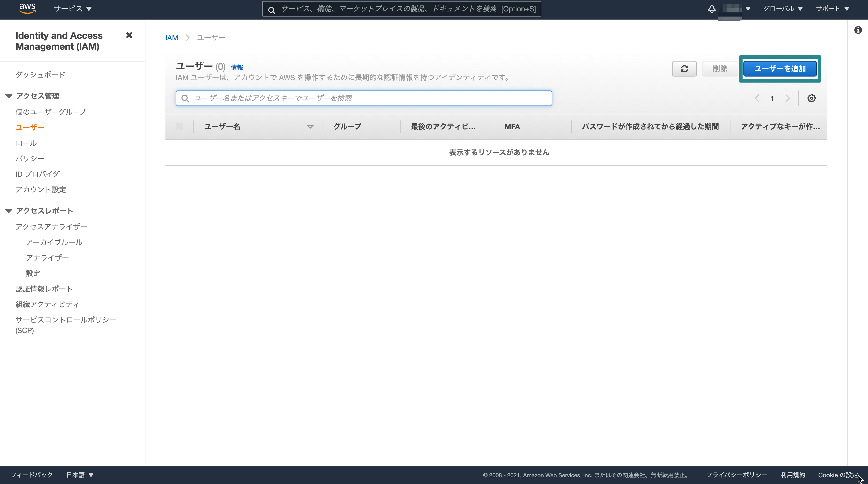Image resolution: width=868 pixels, height=484 pixels.
Task: Open アカウント設定 in sidebar
Action: [x=41, y=190]
